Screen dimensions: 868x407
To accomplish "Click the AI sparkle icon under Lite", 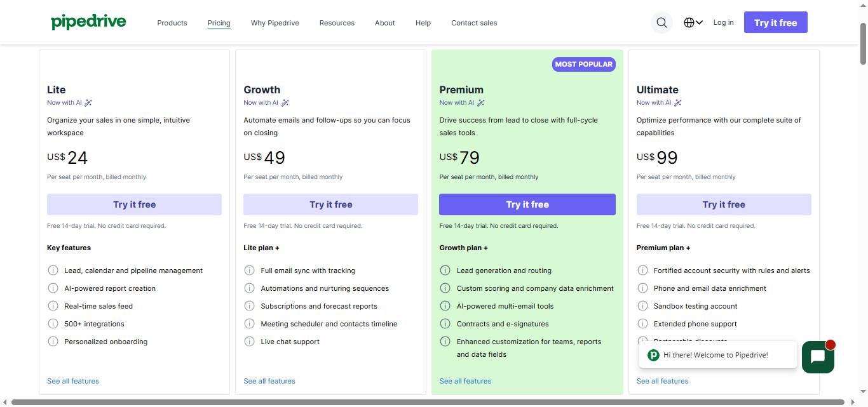I will [x=88, y=102].
